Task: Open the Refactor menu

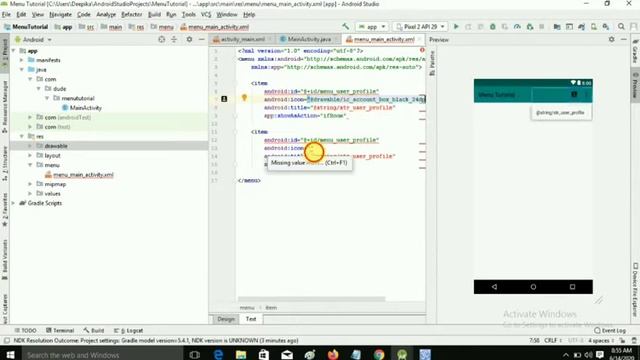Action: click(x=131, y=14)
